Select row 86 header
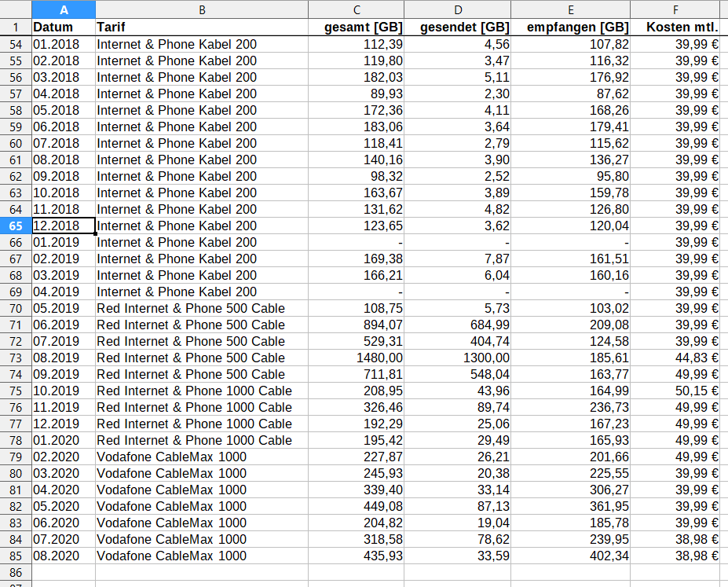 pos(16,573)
